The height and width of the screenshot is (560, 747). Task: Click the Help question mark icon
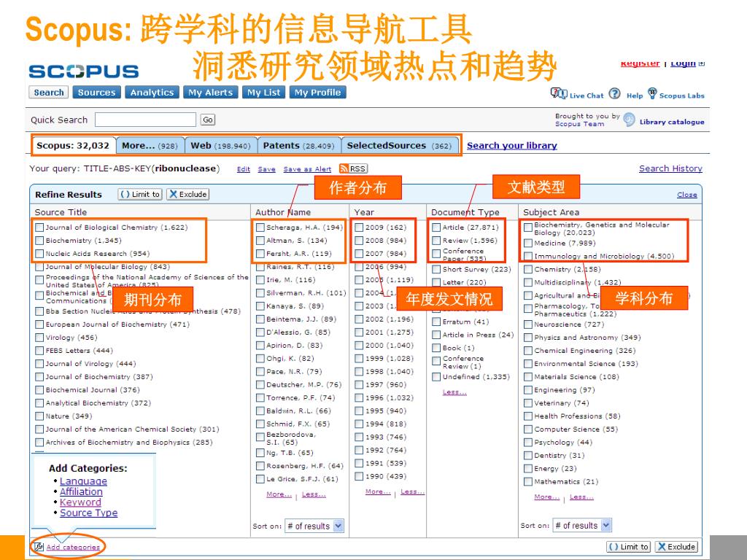tap(614, 93)
